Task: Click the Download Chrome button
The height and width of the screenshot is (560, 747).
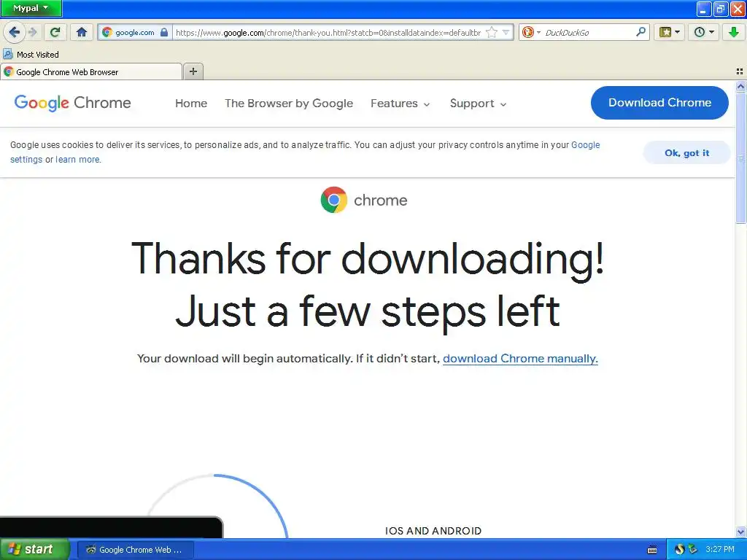Action: pos(659,103)
